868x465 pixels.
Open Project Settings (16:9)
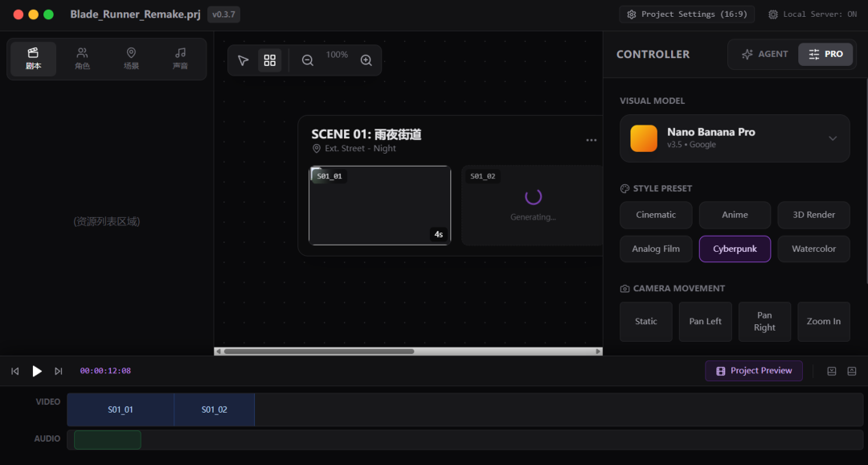(x=688, y=14)
